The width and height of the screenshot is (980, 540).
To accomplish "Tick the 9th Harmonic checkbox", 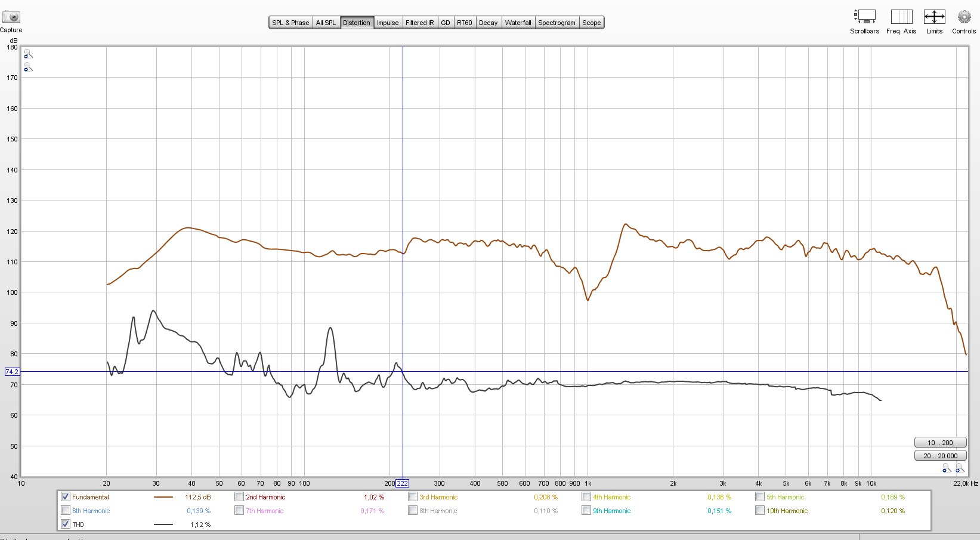I will [586, 510].
